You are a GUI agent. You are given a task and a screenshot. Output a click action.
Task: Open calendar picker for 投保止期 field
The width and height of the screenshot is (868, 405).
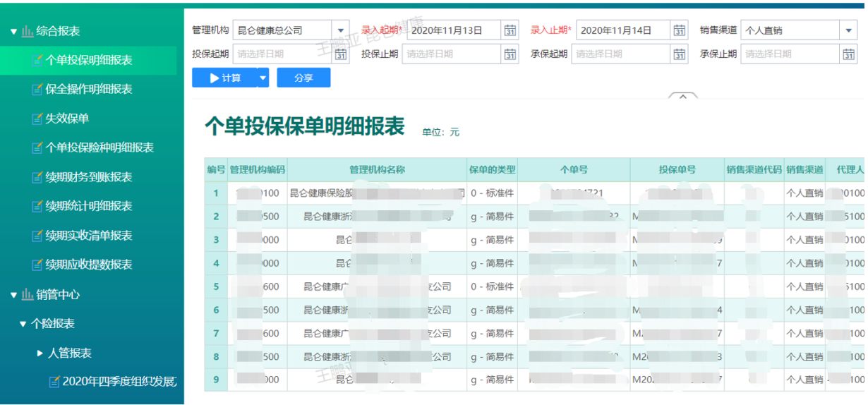pos(510,54)
